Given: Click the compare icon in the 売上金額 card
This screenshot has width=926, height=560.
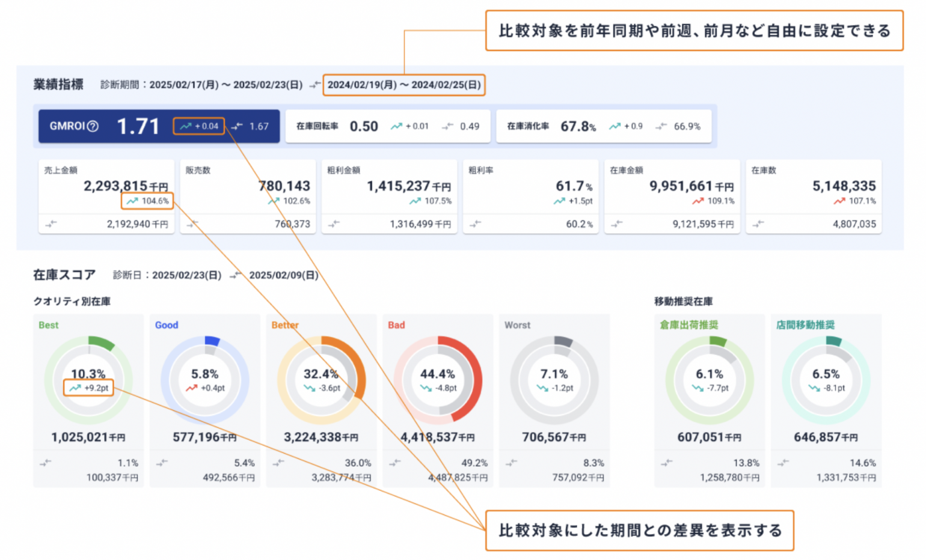Looking at the screenshot, I should coord(51,224).
